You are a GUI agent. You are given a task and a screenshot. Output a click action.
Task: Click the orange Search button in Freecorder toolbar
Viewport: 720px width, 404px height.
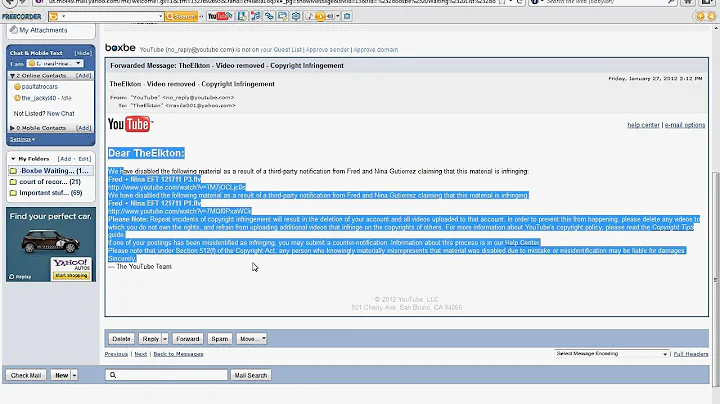[181, 17]
